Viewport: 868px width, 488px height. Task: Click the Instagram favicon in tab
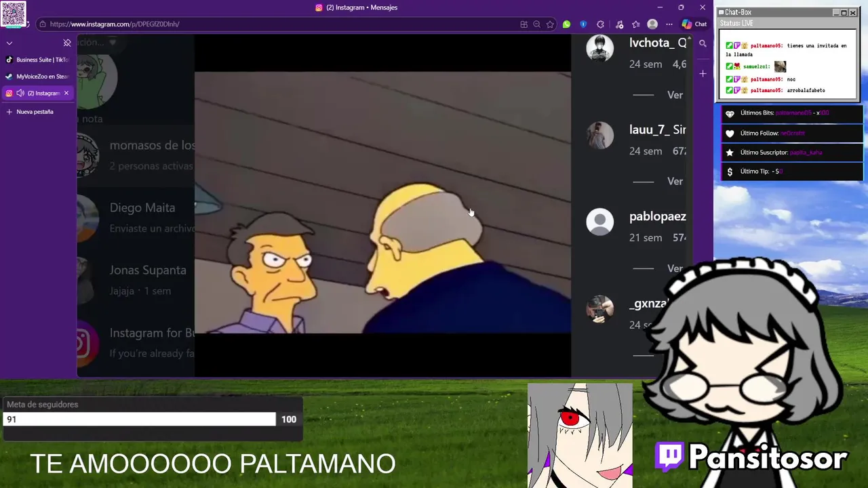click(x=9, y=93)
